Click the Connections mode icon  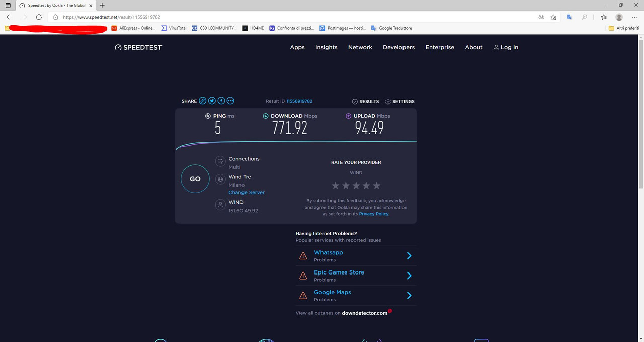[x=220, y=161]
